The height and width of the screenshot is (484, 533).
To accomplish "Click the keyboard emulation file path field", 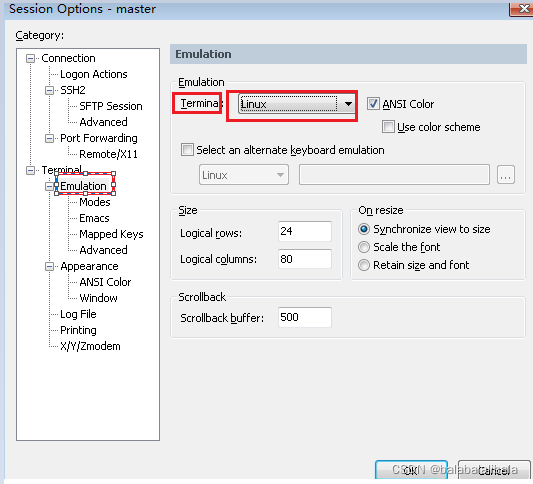I will [394, 175].
